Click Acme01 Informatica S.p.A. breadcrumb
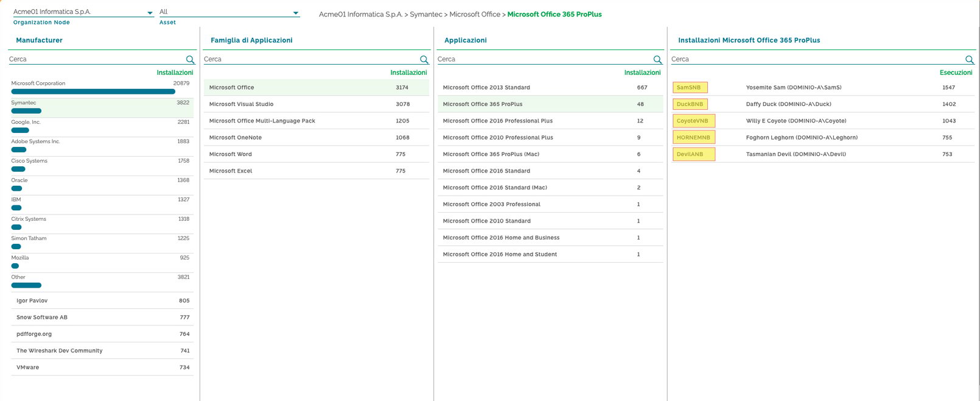 click(x=360, y=14)
